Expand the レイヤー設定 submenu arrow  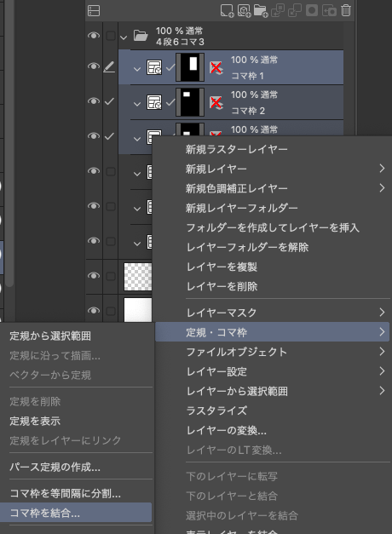click(x=382, y=370)
